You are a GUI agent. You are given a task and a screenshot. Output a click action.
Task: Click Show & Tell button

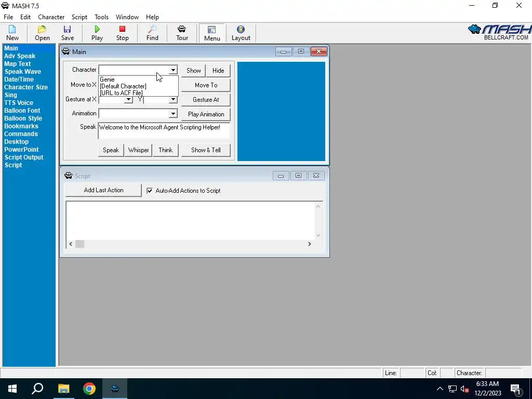coord(206,150)
